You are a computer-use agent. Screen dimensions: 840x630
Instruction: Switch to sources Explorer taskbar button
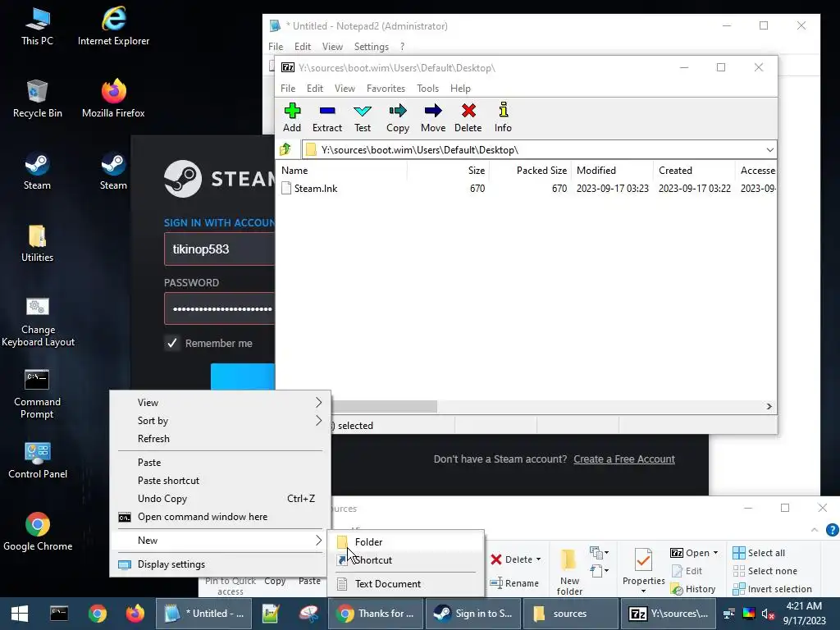(x=569, y=614)
